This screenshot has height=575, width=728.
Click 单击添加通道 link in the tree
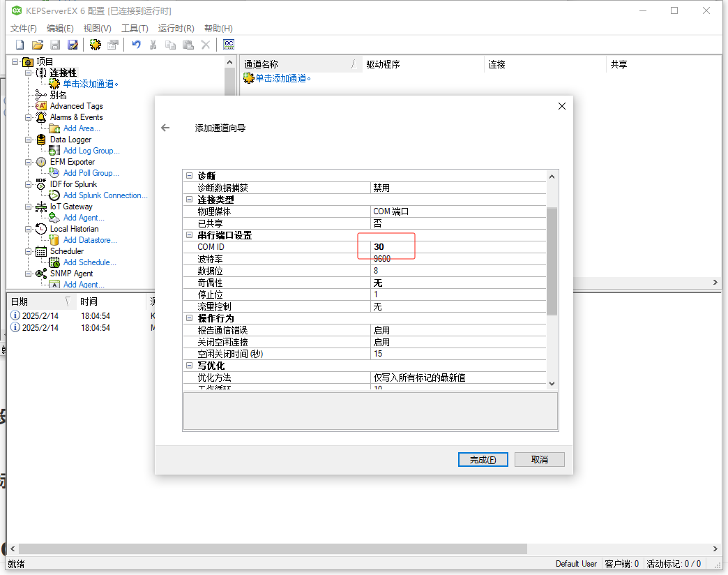[91, 84]
